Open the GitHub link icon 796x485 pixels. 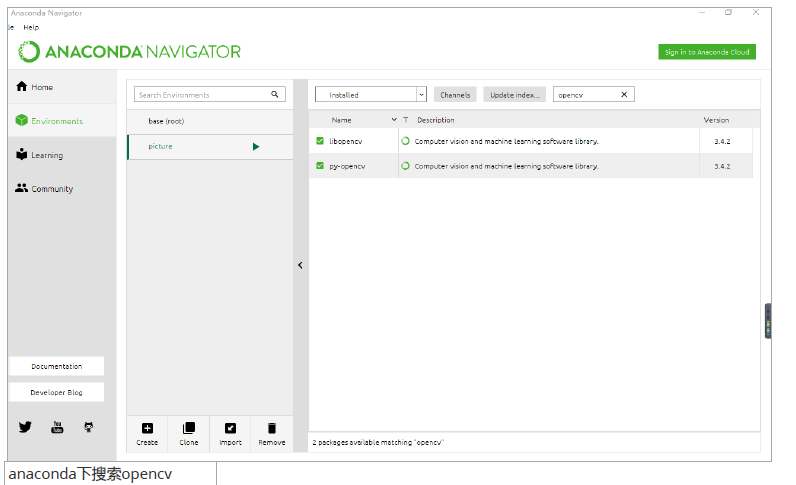pos(89,427)
